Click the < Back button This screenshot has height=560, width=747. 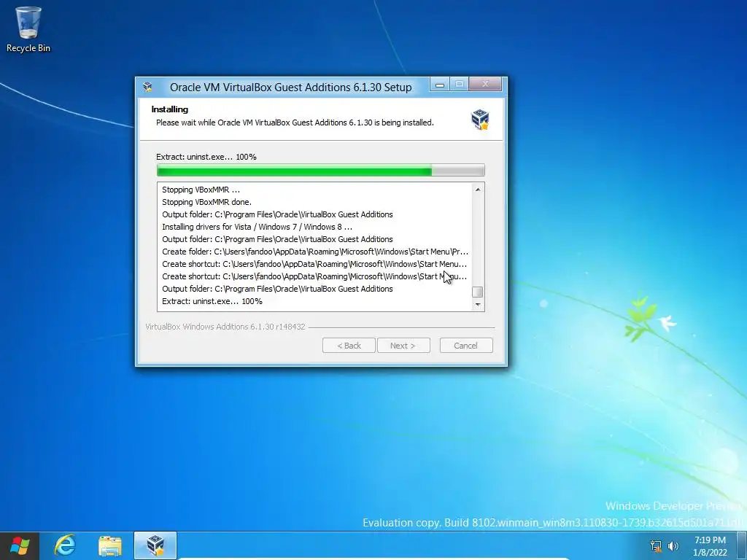(x=349, y=346)
